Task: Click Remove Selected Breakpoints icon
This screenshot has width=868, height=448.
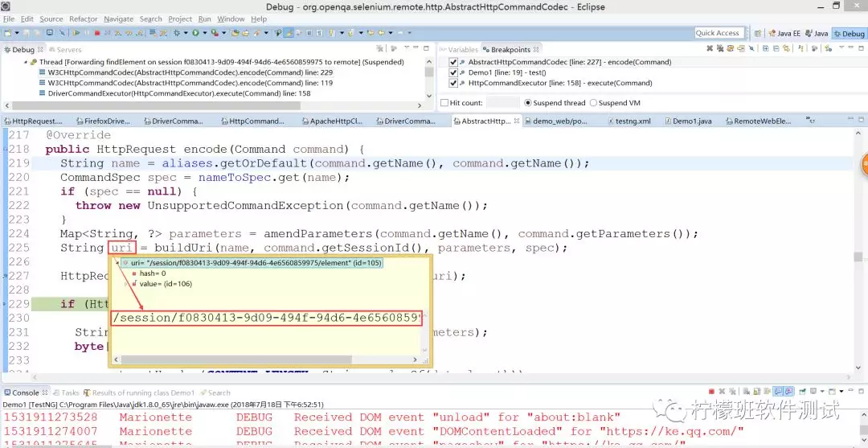Action: coord(710,49)
